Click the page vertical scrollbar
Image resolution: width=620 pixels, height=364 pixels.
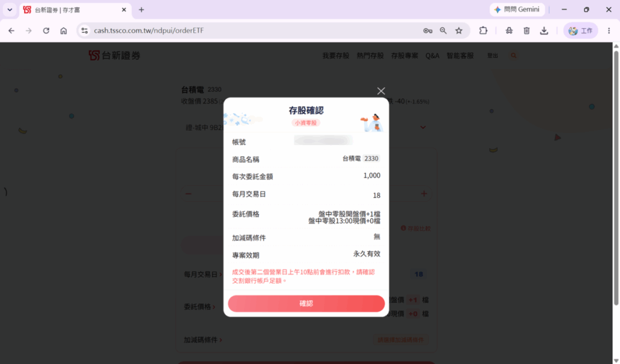(x=616, y=178)
